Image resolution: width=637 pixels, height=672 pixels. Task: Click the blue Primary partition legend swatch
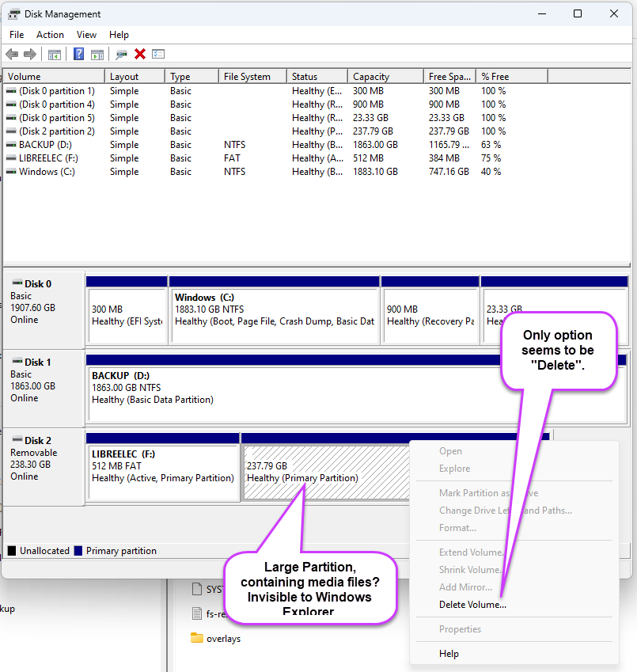point(78,551)
